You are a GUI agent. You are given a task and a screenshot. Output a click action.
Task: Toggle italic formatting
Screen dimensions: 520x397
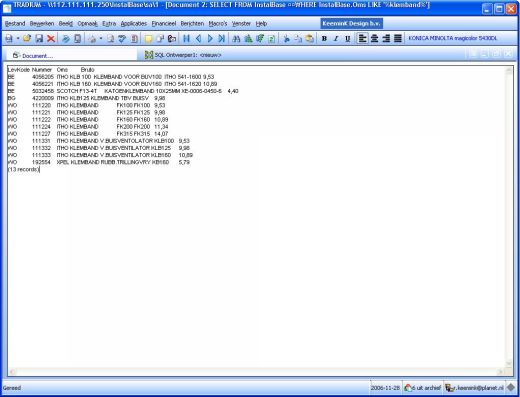click(336, 39)
